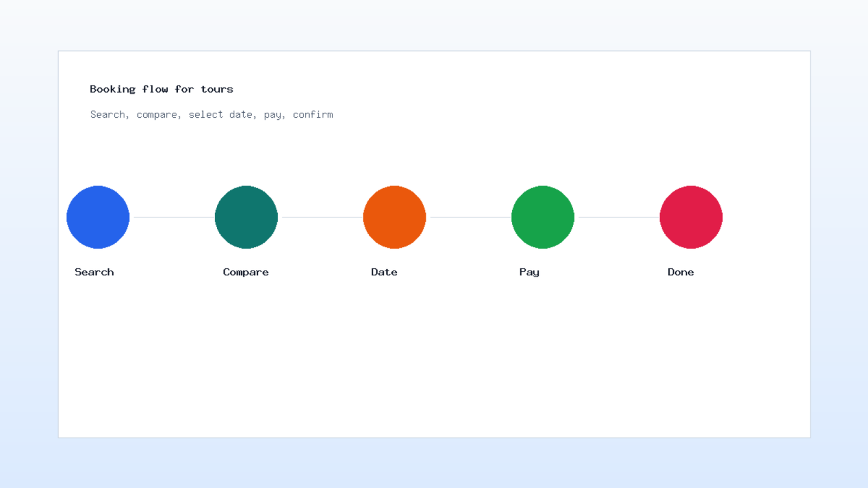This screenshot has width=868, height=488.
Task: Click the 'Search' step label
Action: [94, 272]
